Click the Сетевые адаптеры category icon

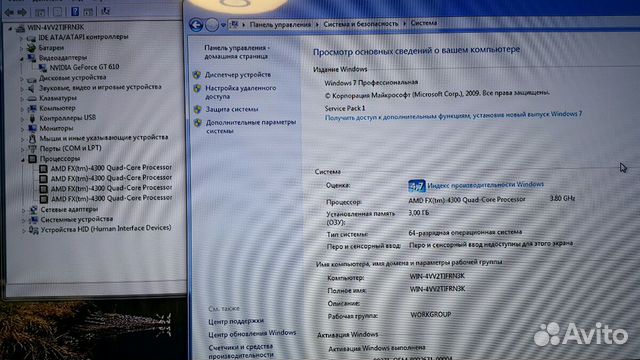pyautogui.click(x=33, y=210)
